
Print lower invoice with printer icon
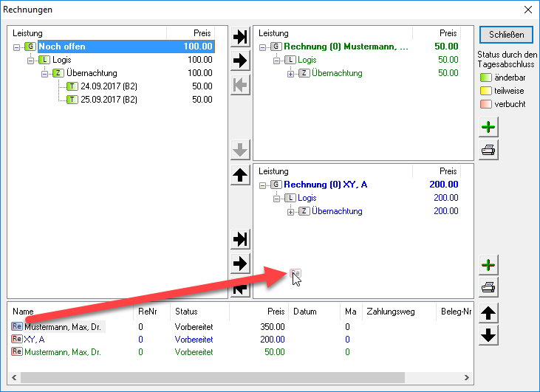tap(488, 287)
